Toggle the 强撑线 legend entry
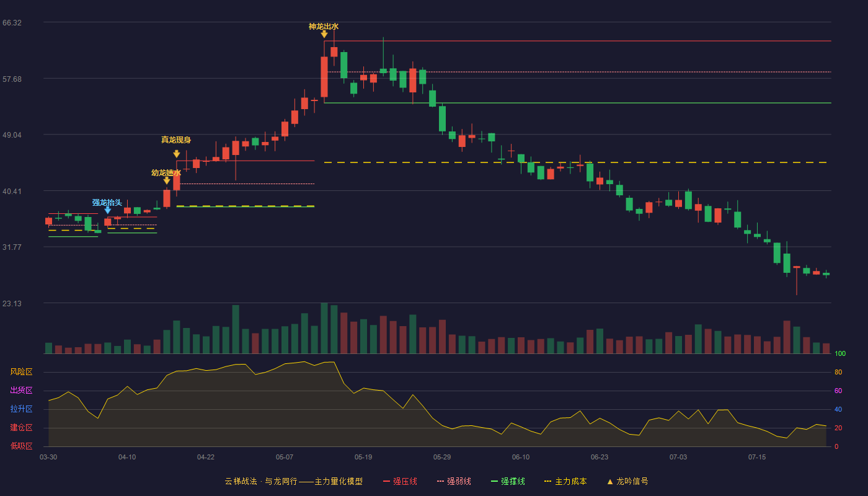Screen dimensions: 868x496 508,481
